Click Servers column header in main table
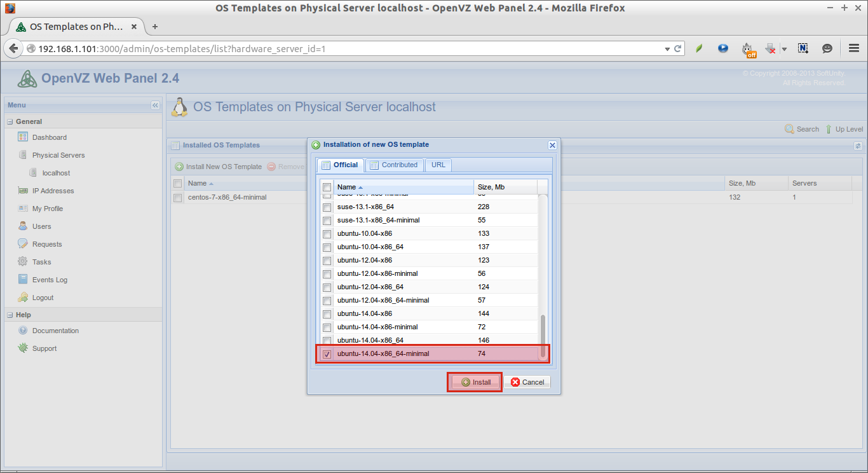Screen dimensions: 868x473 [x=820, y=183]
